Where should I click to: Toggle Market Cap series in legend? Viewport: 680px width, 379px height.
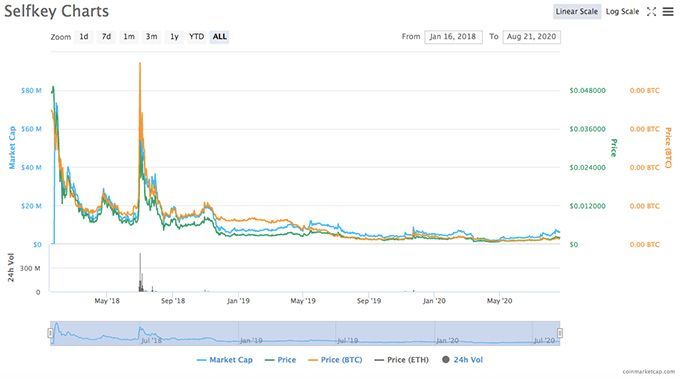pyautogui.click(x=224, y=360)
